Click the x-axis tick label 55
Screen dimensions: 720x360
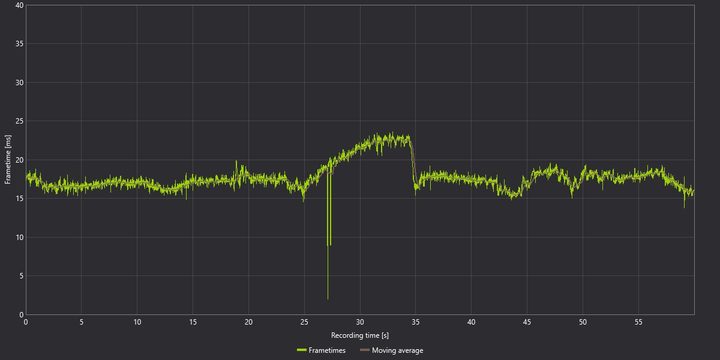coord(638,322)
